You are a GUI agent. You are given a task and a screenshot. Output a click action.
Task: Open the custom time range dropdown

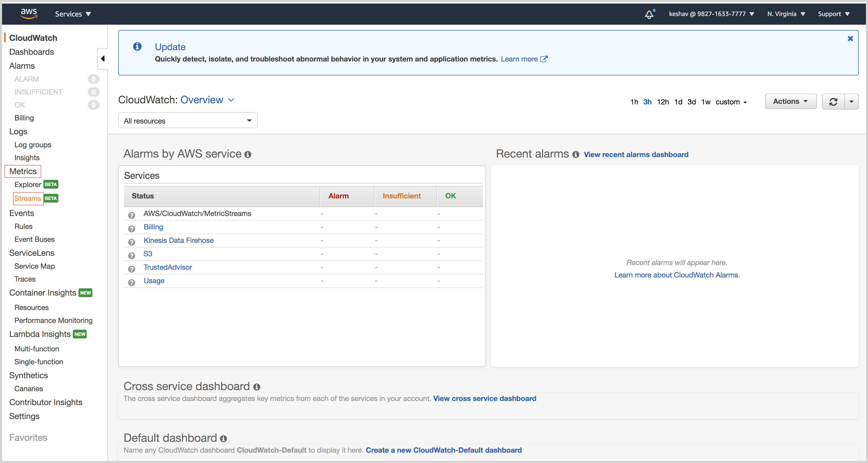[x=731, y=102]
